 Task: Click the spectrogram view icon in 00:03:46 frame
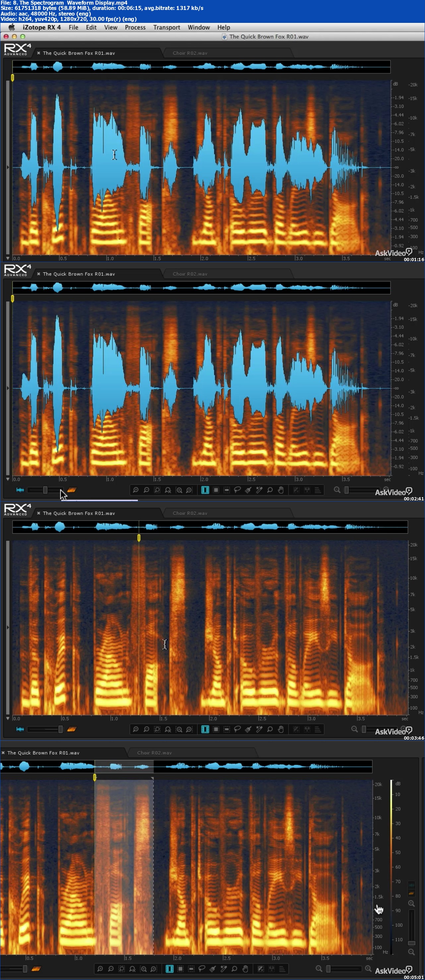(x=72, y=729)
